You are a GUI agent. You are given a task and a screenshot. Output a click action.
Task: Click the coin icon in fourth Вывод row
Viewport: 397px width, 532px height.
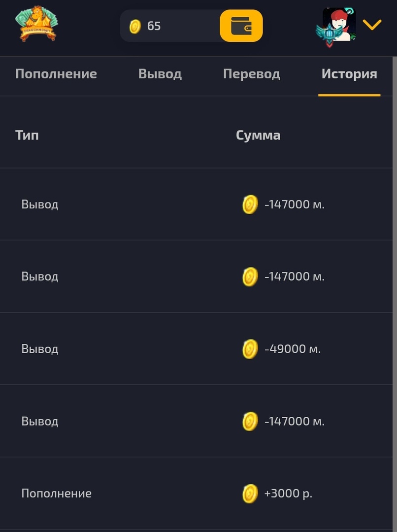[250, 422]
